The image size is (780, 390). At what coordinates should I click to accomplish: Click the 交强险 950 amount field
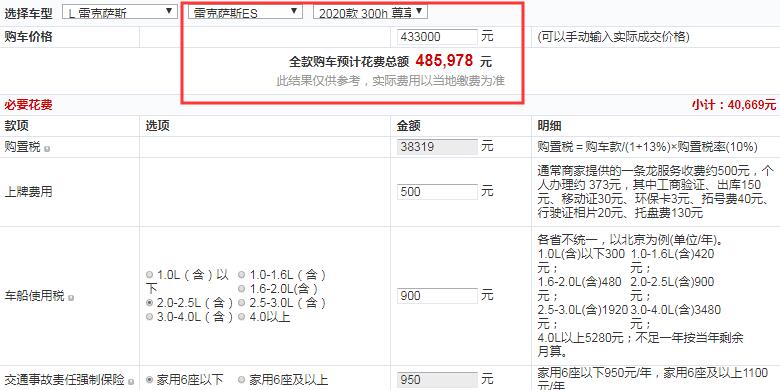(x=437, y=381)
